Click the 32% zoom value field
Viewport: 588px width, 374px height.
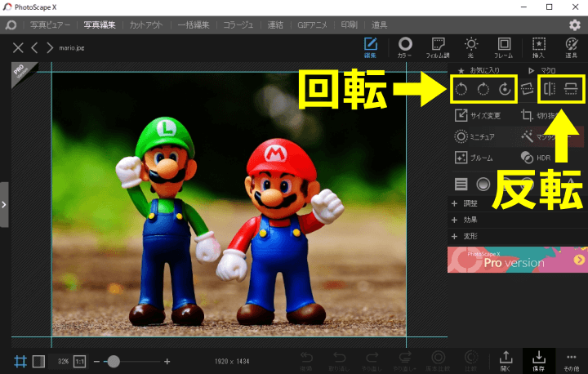click(x=63, y=362)
